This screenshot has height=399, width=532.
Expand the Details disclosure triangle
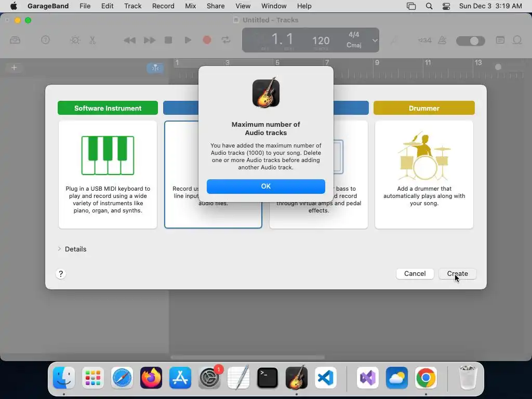[59, 249]
